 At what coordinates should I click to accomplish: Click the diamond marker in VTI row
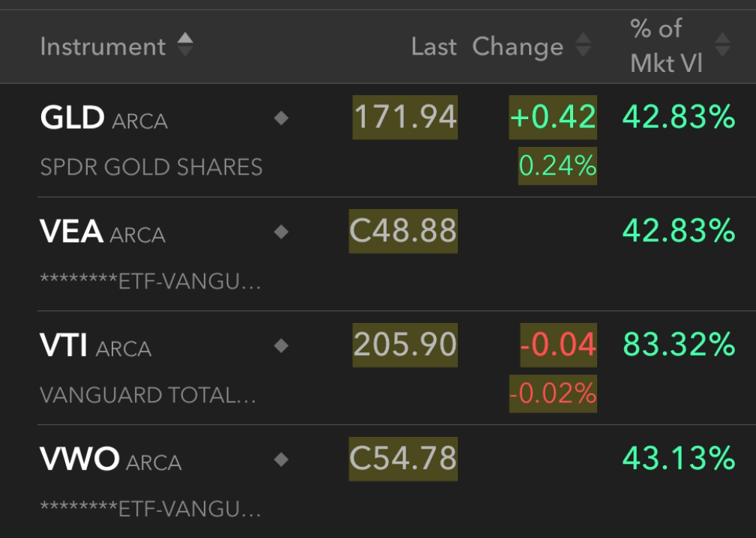coord(281,345)
